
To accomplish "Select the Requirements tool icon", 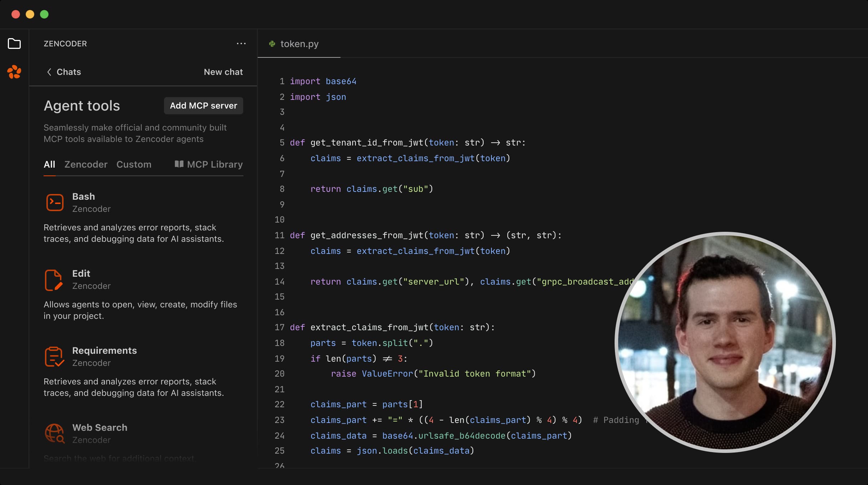I will click(54, 356).
